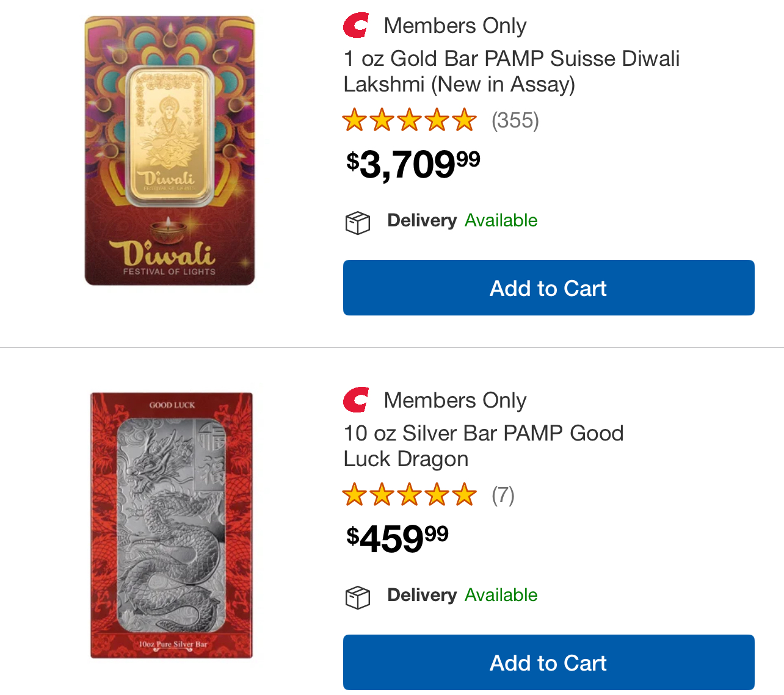Screen dimensions: 784x695
Task: View the 7 reviews for the silver bar
Action: tap(503, 495)
